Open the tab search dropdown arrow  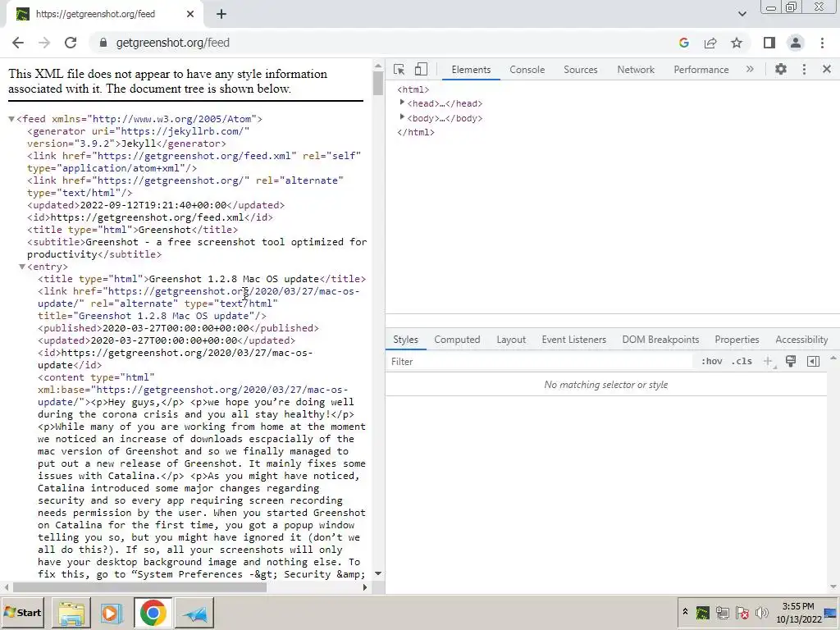point(742,14)
